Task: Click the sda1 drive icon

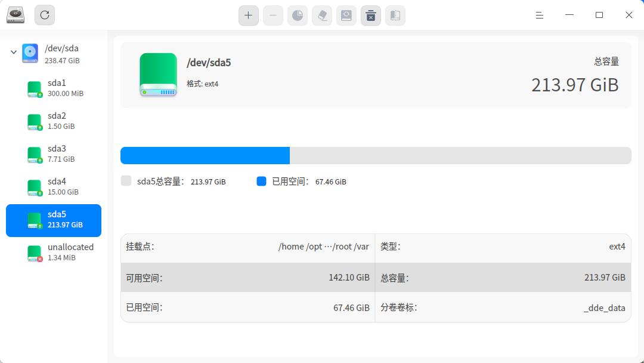Action: point(35,89)
